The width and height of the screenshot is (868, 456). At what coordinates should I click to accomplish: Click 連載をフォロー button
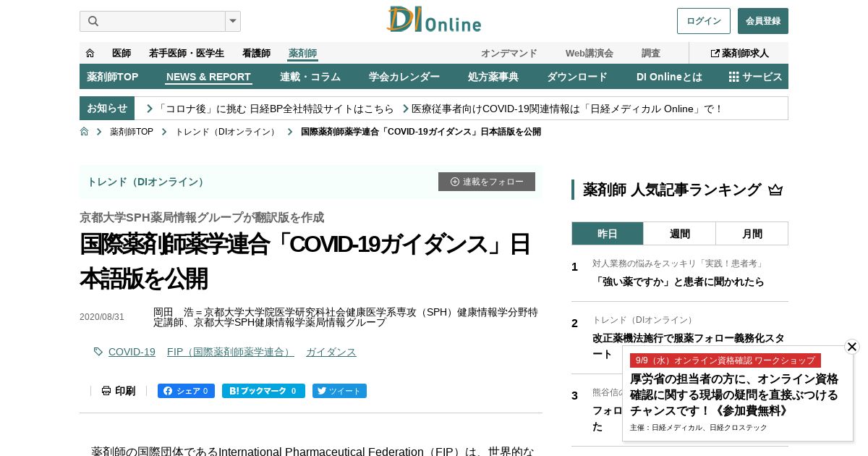pos(487,182)
